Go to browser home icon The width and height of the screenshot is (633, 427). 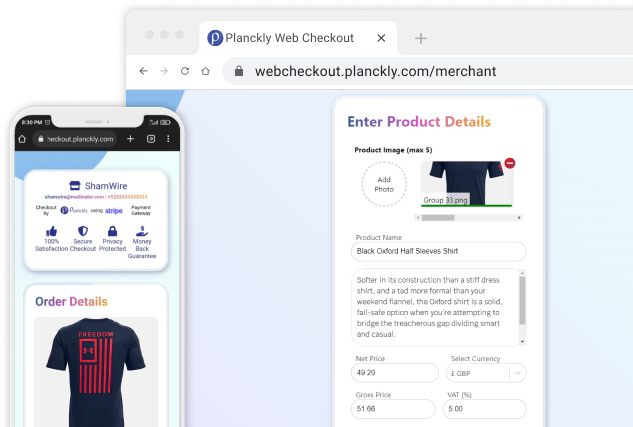click(205, 71)
